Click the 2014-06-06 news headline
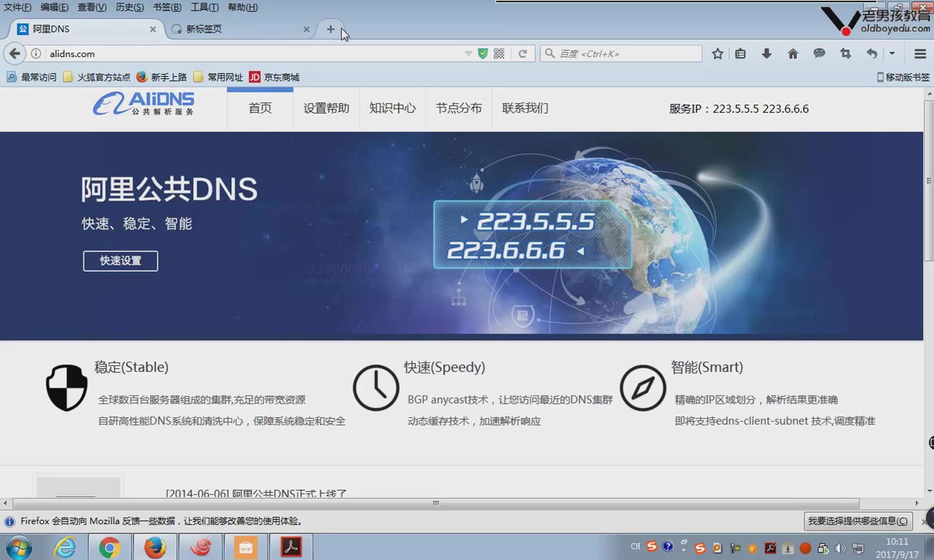Screen dimensions: 934x560 click(x=256, y=493)
